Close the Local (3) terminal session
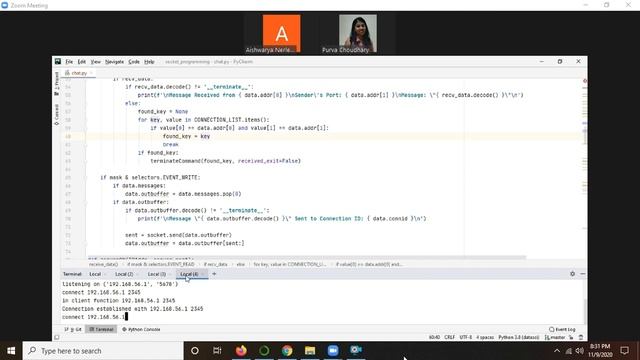Image resolution: width=640 pixels, height=360 pixels. pos(170,274)
